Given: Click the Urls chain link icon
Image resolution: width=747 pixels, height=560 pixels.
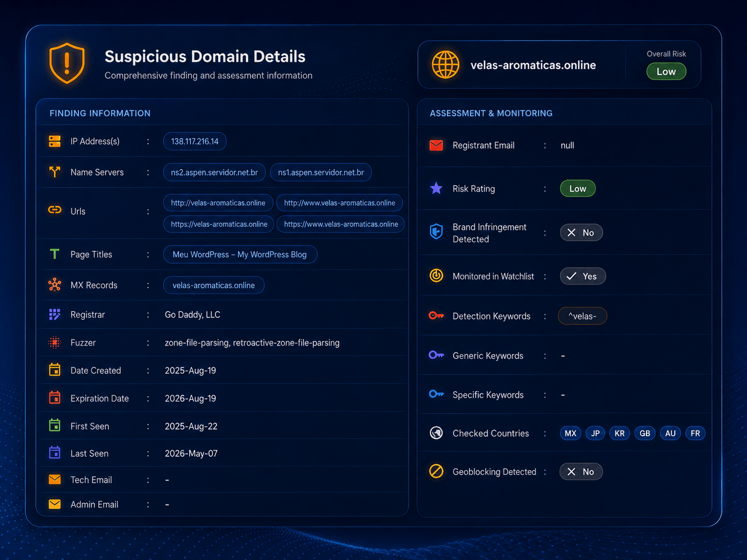Looking at the screenshot, I should pyautogui.click(x=55, y=209).
